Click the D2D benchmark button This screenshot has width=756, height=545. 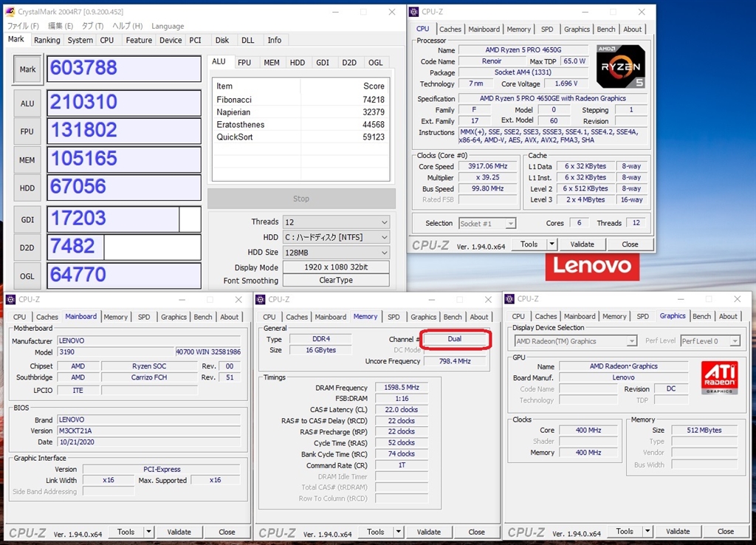click(27, 248)
